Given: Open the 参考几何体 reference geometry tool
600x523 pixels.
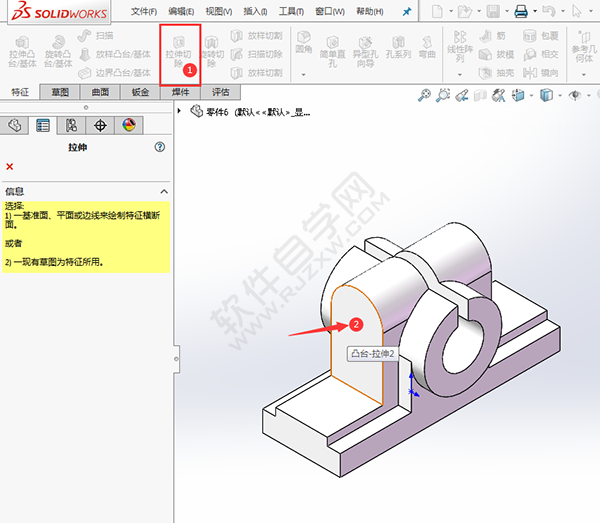Looking at the screenshot, I should point(584,47).
